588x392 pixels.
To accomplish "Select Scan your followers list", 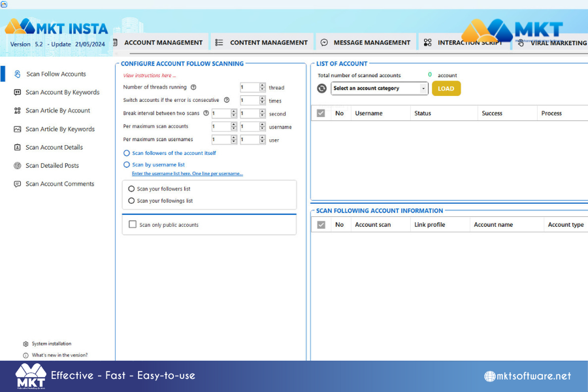I will [x=131, y=189].
